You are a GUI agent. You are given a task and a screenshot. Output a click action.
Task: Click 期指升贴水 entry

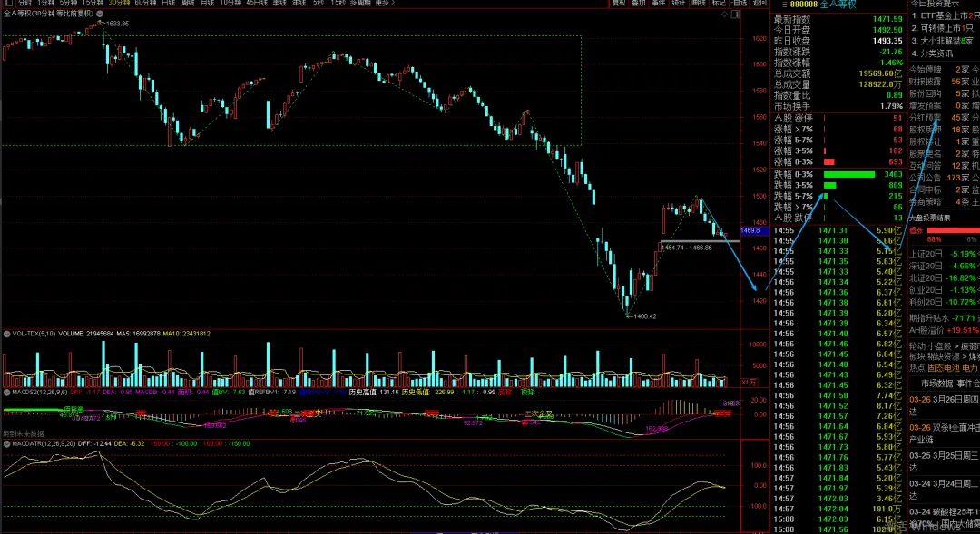click(943, 318)
